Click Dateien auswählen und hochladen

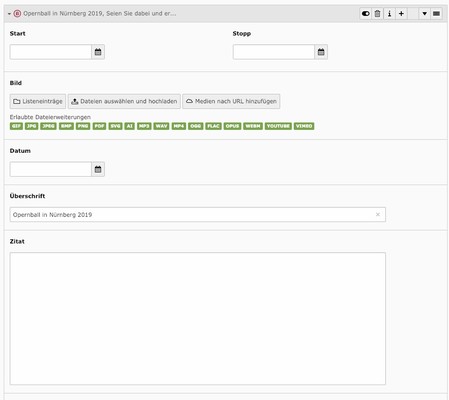click(x=124, y=101)
